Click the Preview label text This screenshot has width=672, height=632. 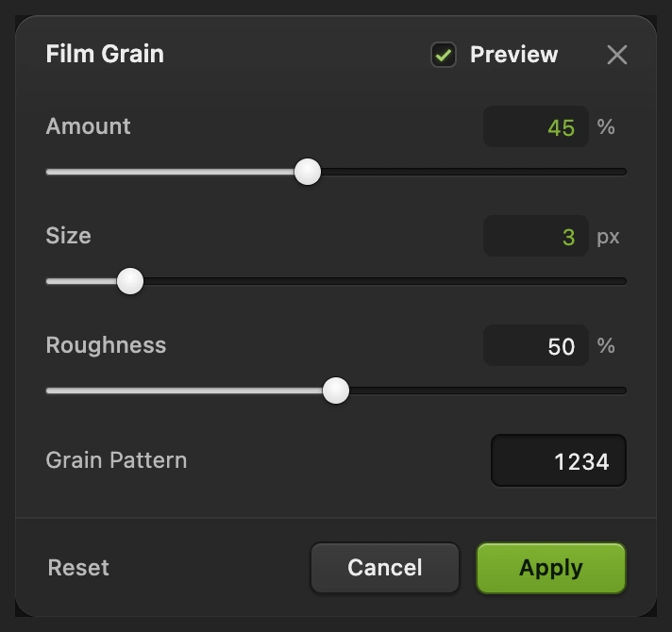(x=513, y=55)
